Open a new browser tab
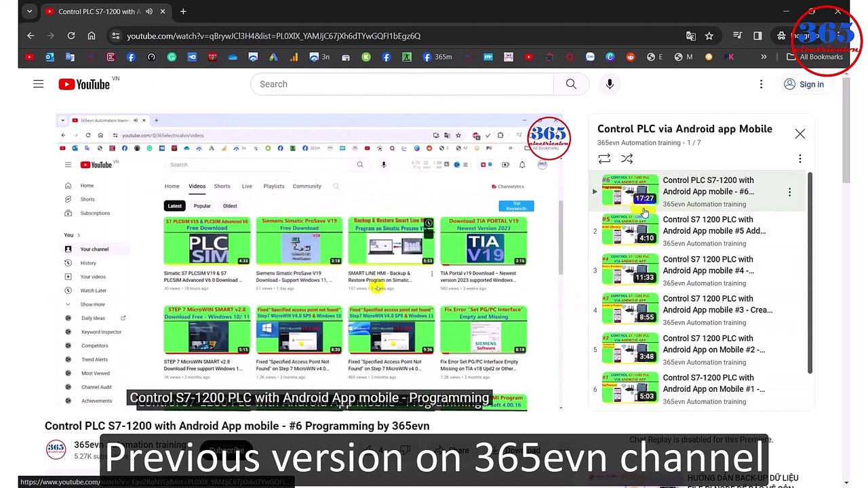 pos(183,12)
